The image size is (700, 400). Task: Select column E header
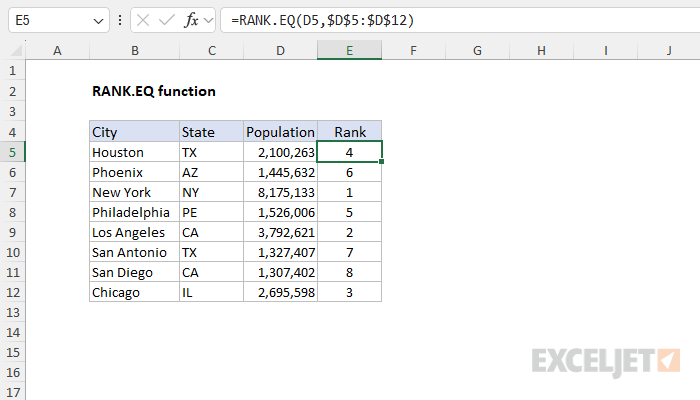click(x=350, y=50)
